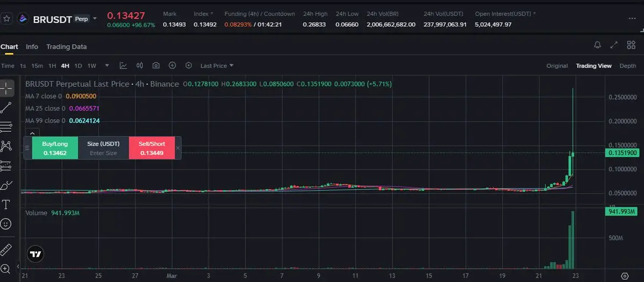Open the chart layout grid icon
The width and height of the screenshot is (644, 282).
(631, 45)
